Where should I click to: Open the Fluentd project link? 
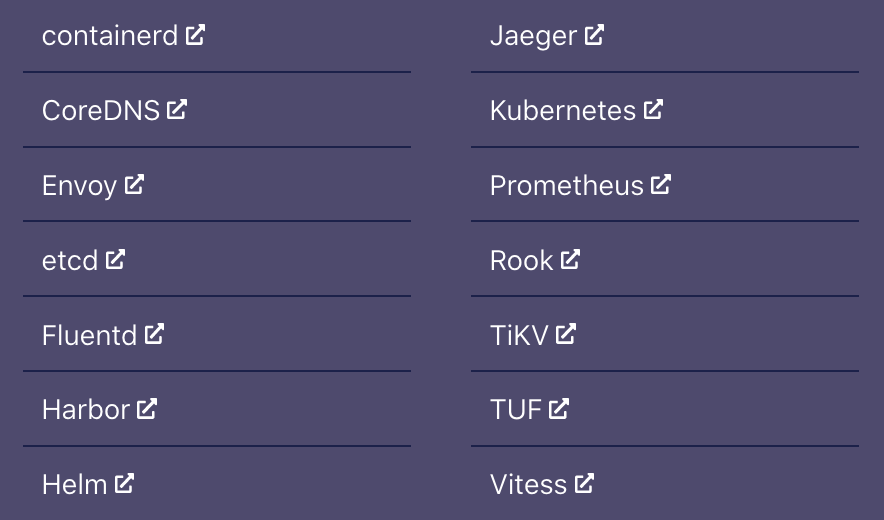tap(103, 335)
